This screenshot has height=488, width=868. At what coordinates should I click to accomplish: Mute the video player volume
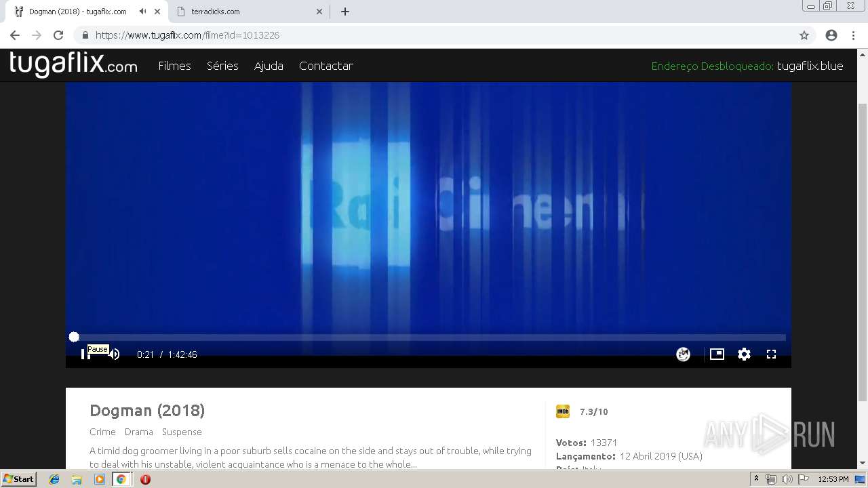click(113, 354)
